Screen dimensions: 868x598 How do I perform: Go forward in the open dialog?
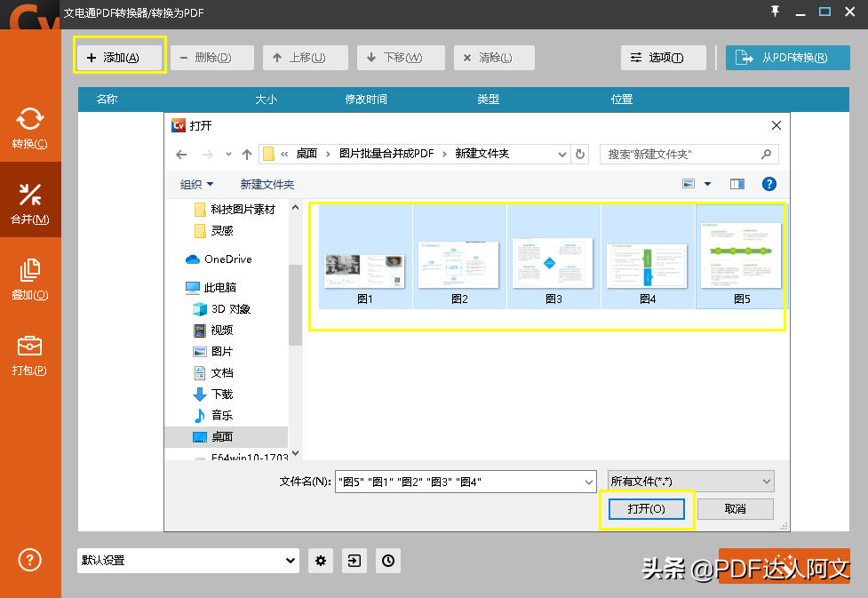[208, 155]
